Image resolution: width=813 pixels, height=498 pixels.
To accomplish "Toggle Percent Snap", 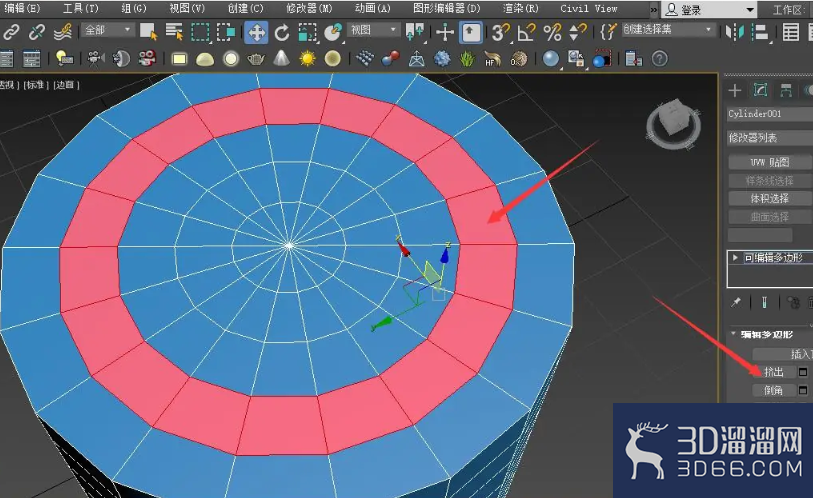I will point(553,32).
